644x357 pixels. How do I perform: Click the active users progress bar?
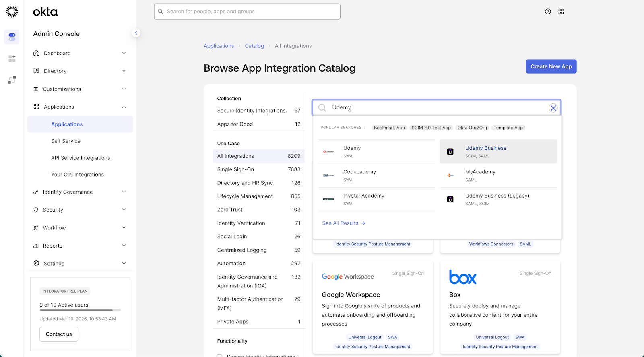(80, 310)
